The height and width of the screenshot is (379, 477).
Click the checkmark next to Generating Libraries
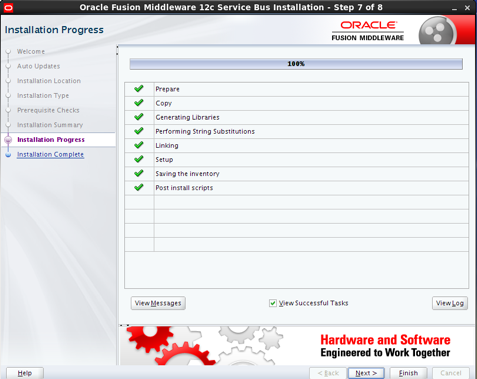[139, 117]
